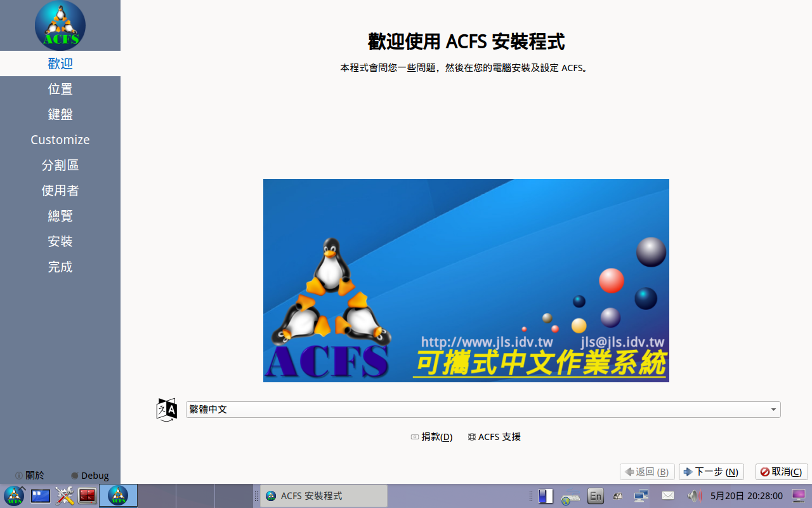The width and height of the screenshot is (812, 508).
Task: Click the language combo box arrow
Action: point(773,410)
